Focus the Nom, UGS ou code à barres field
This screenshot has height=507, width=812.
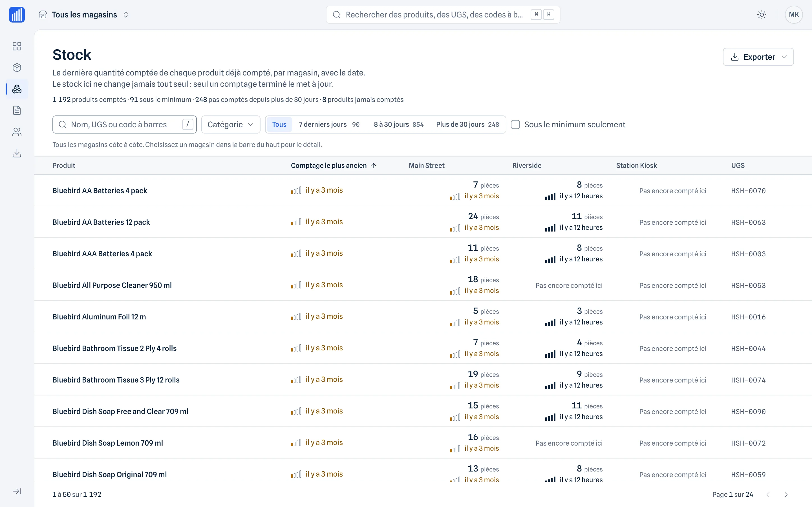125,124
